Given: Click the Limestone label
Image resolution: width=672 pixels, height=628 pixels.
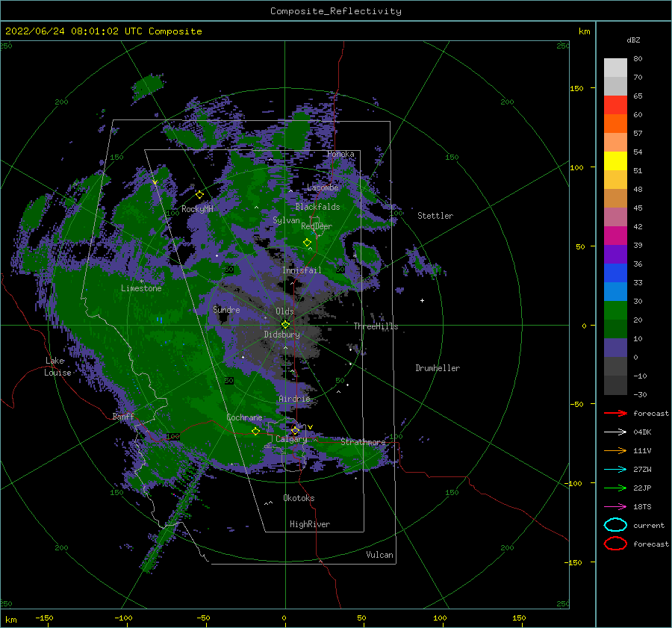Looking at the screenshot, I should coord(141,288).
